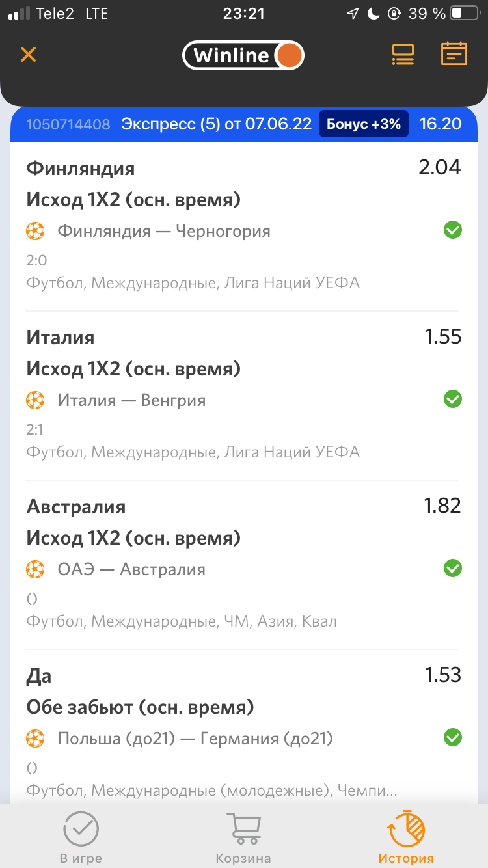Tap green checkmark for Finland bet

click(452, 230)
